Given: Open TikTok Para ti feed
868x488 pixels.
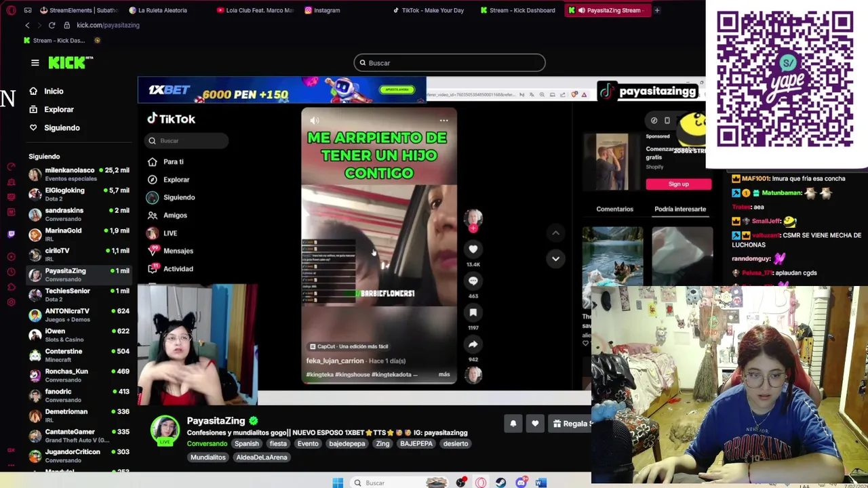Looking at the screenshot, I should coord(165,161).
